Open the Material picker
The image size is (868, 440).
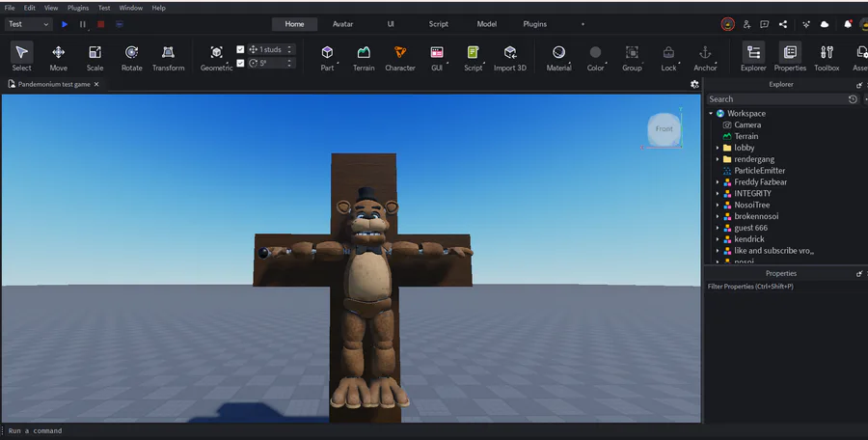(x=558, y=57)
